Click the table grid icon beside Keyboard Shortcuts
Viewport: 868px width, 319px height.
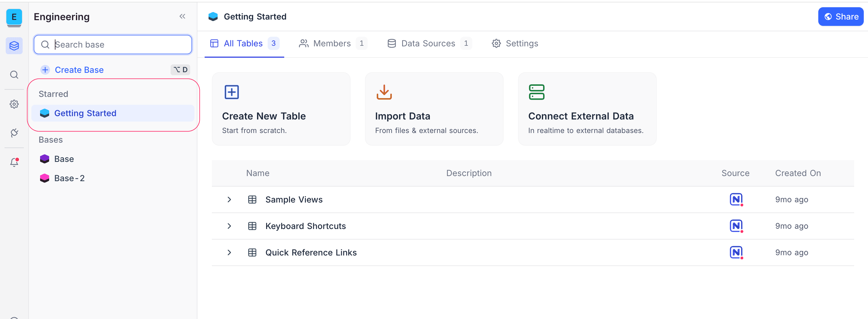pyautogui.click(x=252, y=226)
